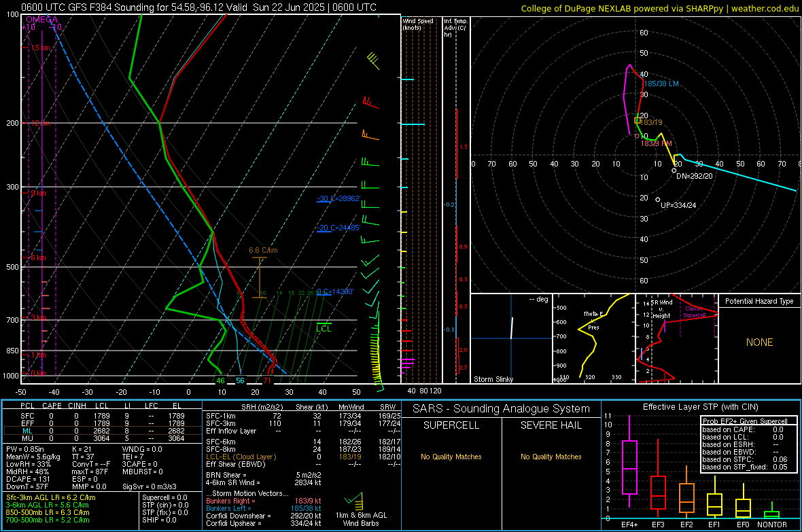
Task: Click the magenta OMEGA label
Action: tap(41, 20)
